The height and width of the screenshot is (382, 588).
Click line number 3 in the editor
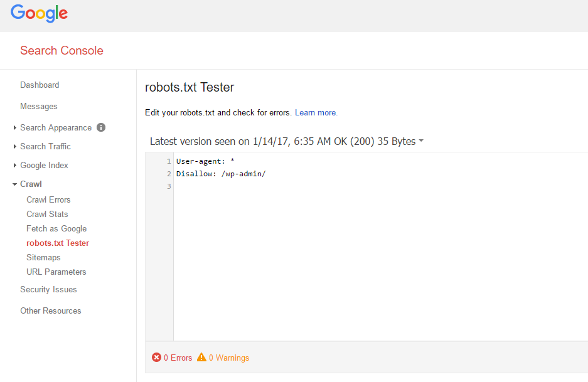tap(169, 186)
